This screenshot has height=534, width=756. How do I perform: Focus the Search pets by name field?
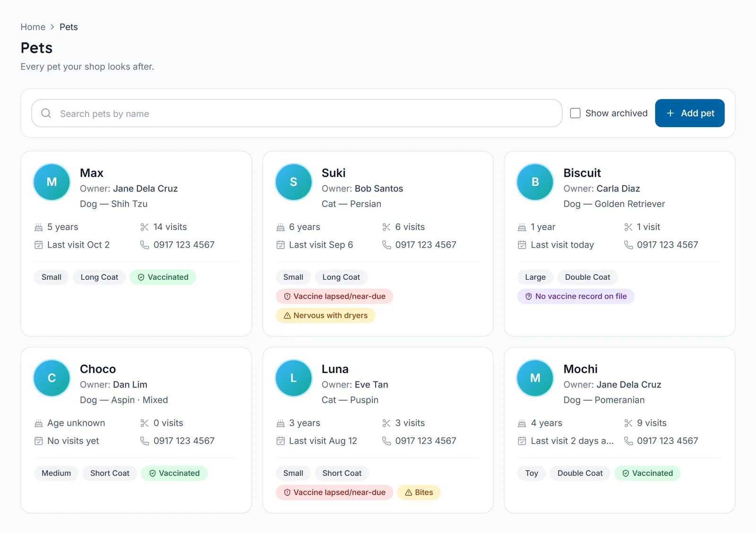point(297,113)
